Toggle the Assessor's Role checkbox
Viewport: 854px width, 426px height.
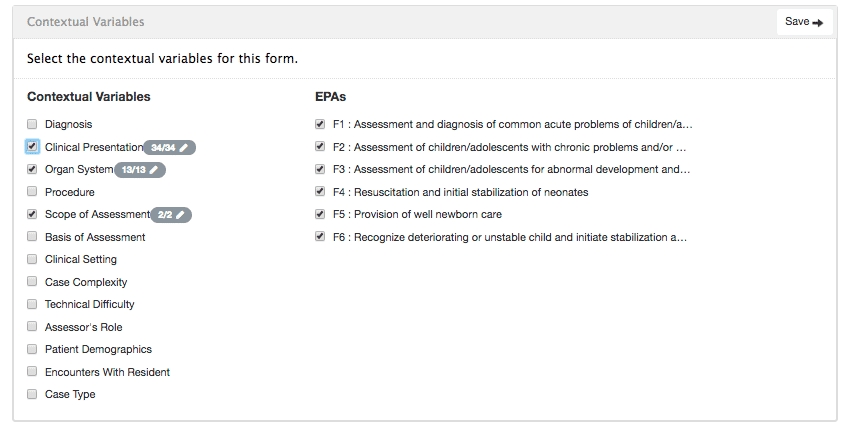pyautogui.click(x=33, y=327)
